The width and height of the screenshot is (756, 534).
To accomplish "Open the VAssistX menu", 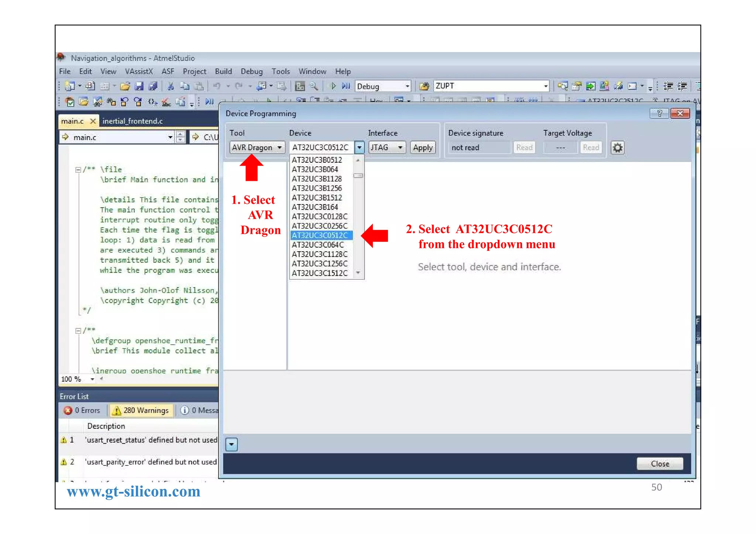I will pos(139,72).
